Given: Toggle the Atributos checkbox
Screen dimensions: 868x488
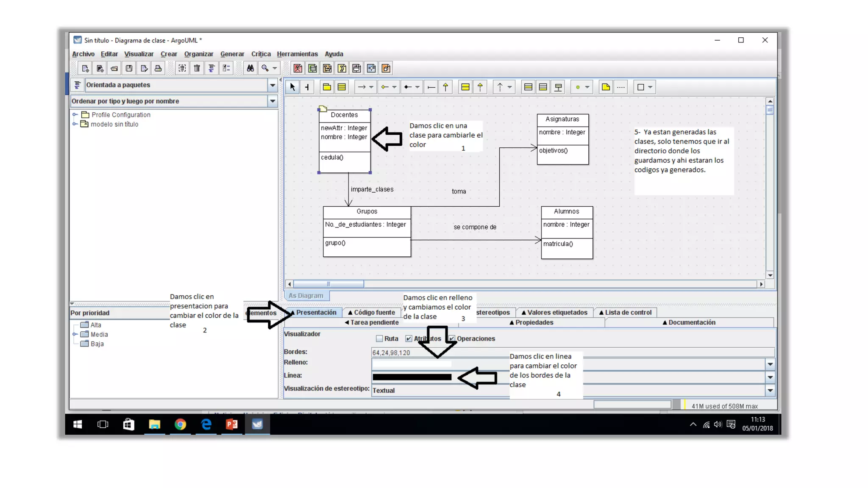Looking at the screenshot, I should pos(409,338).
